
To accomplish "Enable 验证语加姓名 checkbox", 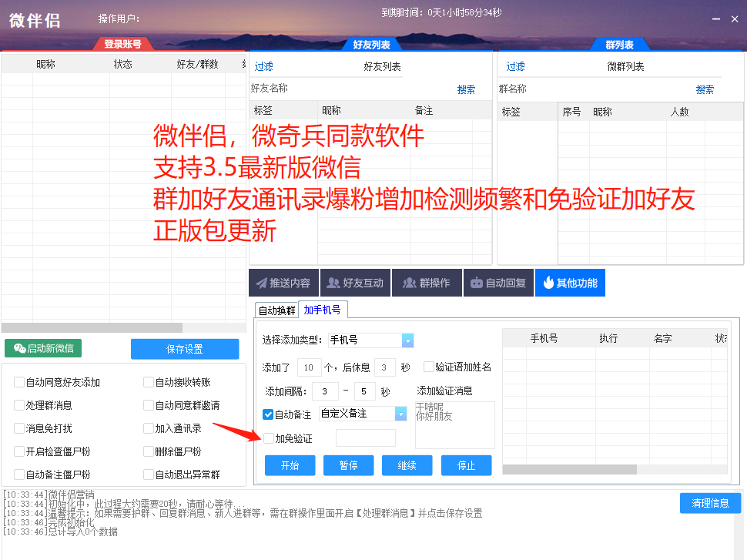I will click(428, 367).
